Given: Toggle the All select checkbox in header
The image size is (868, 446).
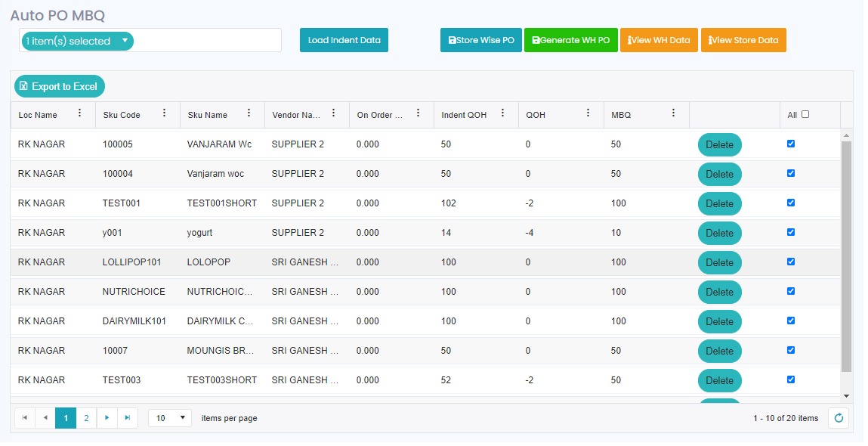Looking at the screenshot, I should (805, 114).
